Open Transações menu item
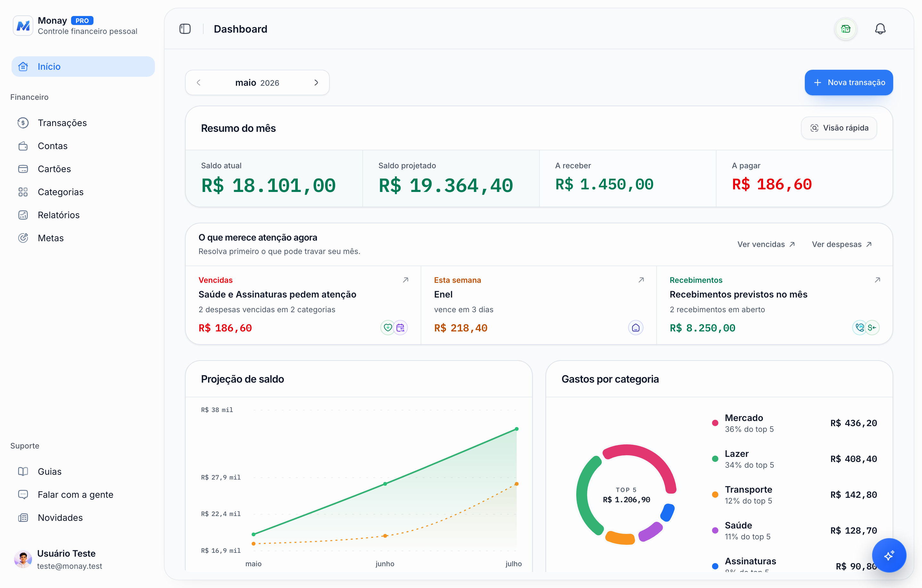Viewport: 922px width, 588px height. coord(83,123)
